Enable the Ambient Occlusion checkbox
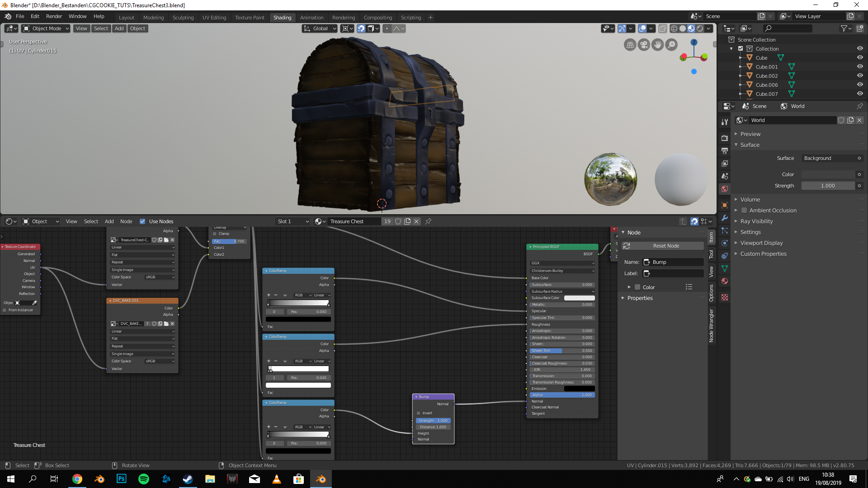This screenshot has height=488, width=868. [x=744, y=210]
